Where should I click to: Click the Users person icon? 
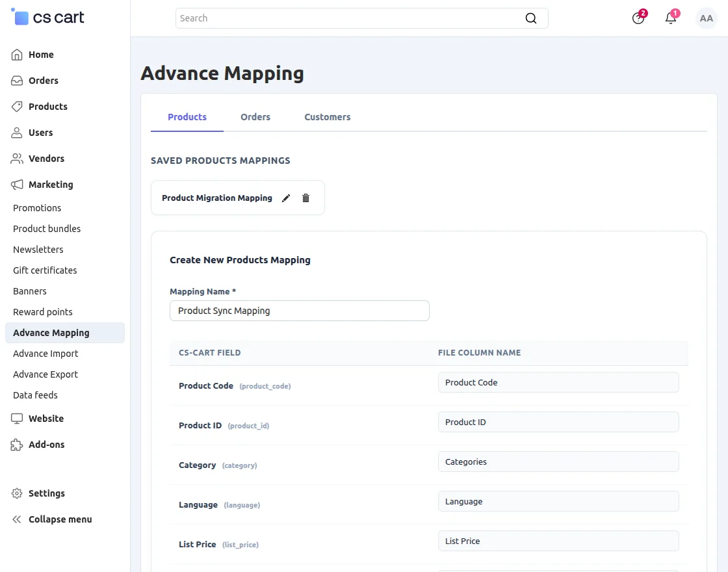pyautogui.click(x=17, y=133)
